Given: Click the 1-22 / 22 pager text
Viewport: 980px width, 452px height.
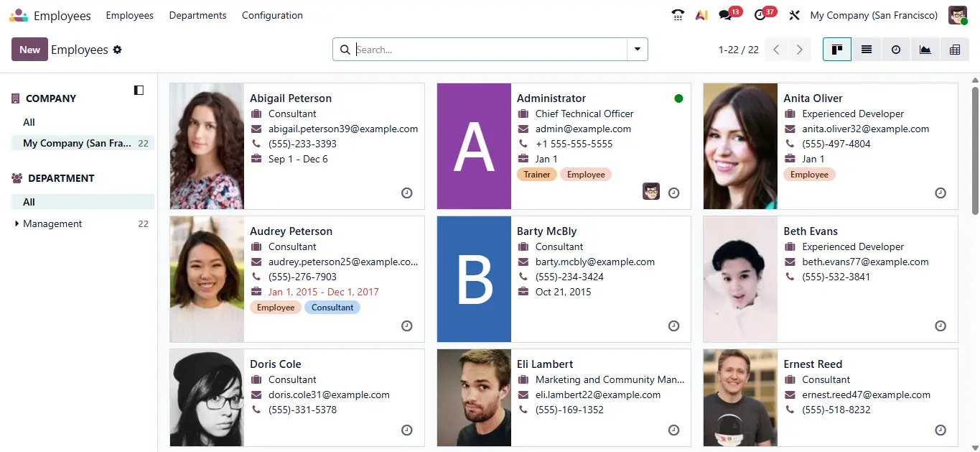Looking at the screenshot, I should [738, 50].
